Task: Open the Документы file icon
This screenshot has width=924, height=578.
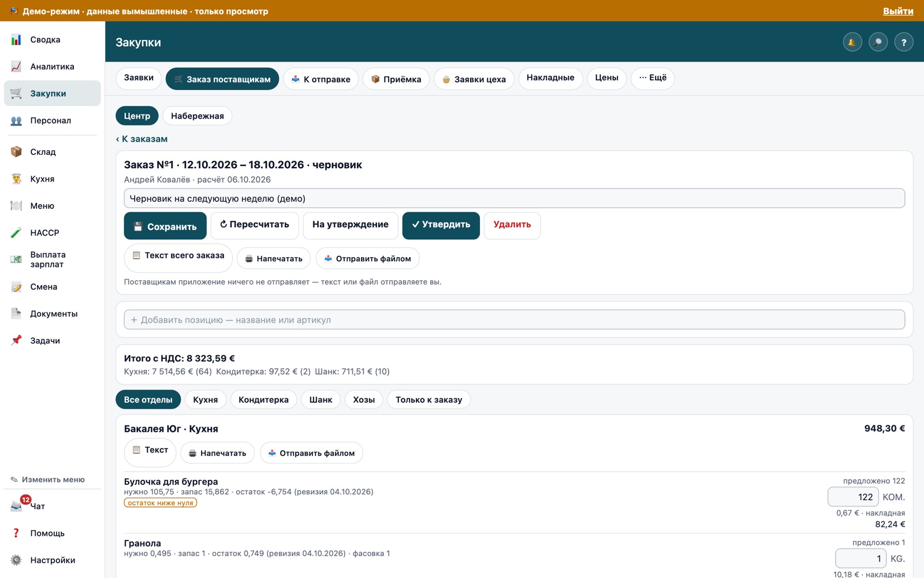Action: [16, 314]
